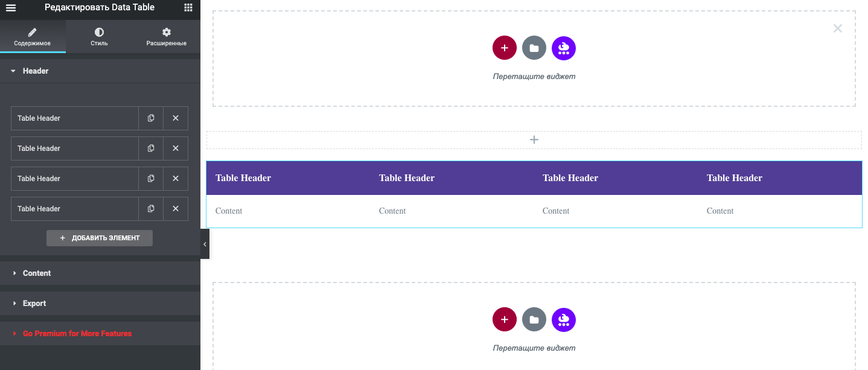
Task: Open the widgets grid panel
Action: (188, 8)
